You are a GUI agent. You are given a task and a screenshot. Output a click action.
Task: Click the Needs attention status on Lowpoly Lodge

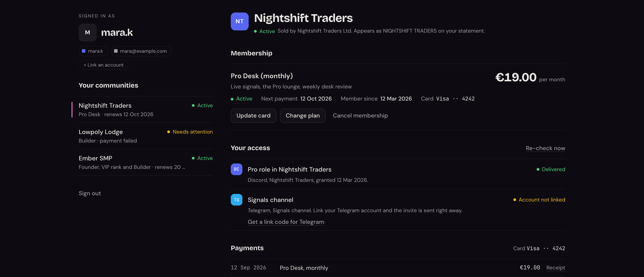pyautogui.click(x=190, y=132)
